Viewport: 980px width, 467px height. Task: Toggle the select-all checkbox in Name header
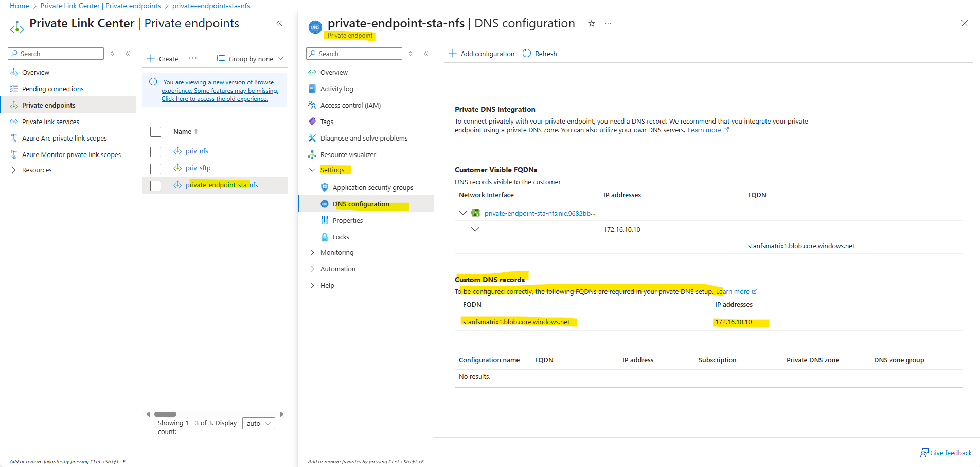click(155, 132)
